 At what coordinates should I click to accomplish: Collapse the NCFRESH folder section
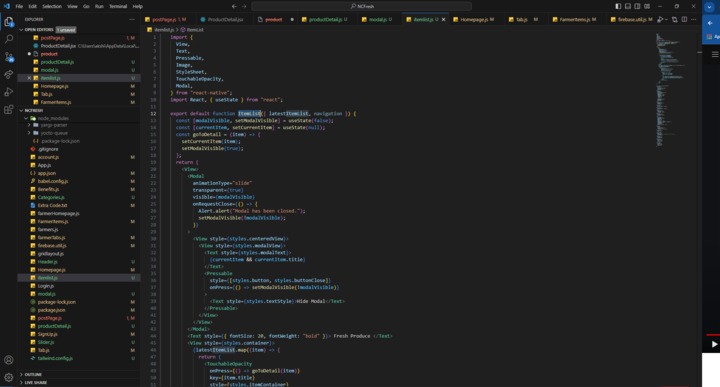(21, 111)
